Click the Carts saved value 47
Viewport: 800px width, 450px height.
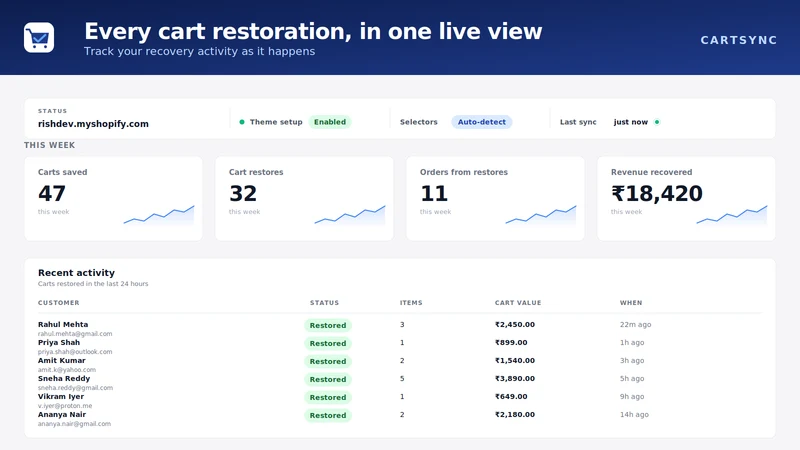click(x=52, y=193)
